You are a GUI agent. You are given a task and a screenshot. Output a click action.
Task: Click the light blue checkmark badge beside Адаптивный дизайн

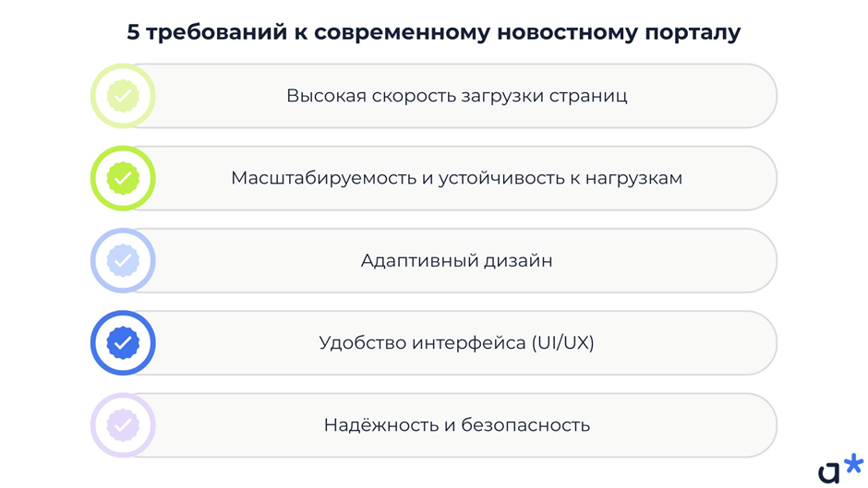(x=123, y=261)
